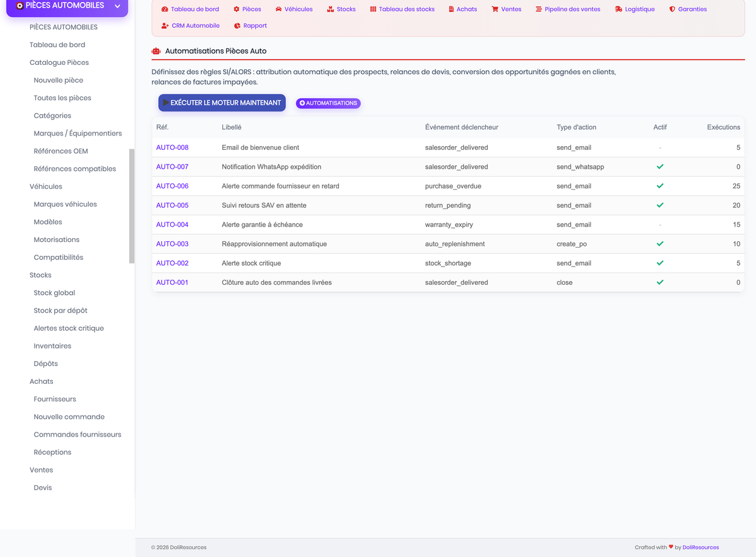Select Compatibilités in the sidebar
Viewport: 756px width, 557px height.
click(59, 257)
